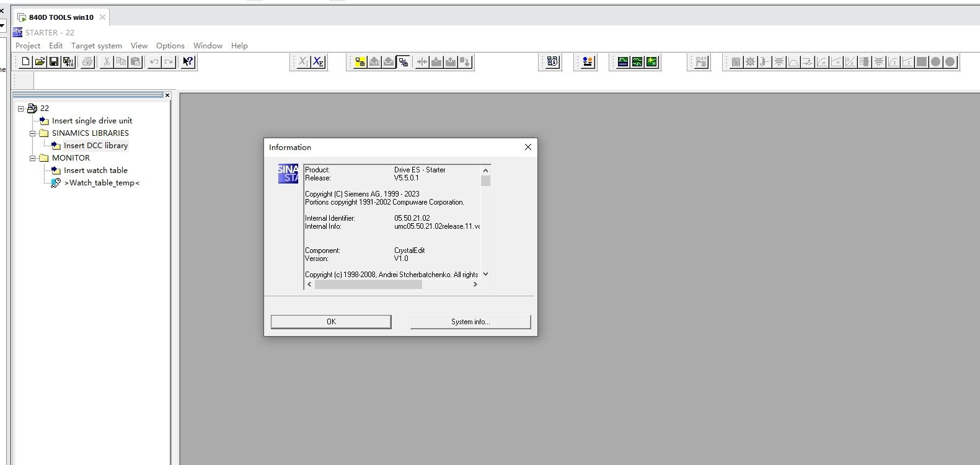Image resolution: width=980 pixels, height=465 pixels.
Task: Select the 840D TOOLS win10 tab
Action: [x=61, y=17]
